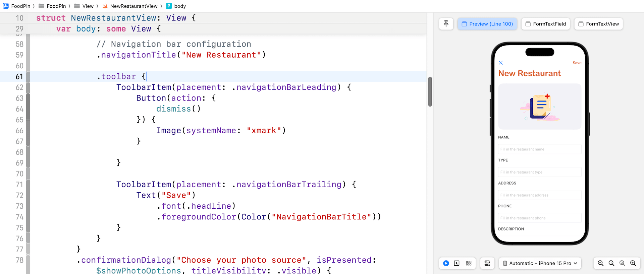
Task: Switch to the FormTextView preview
Action: pyautogui.click(x=598, y=24)
